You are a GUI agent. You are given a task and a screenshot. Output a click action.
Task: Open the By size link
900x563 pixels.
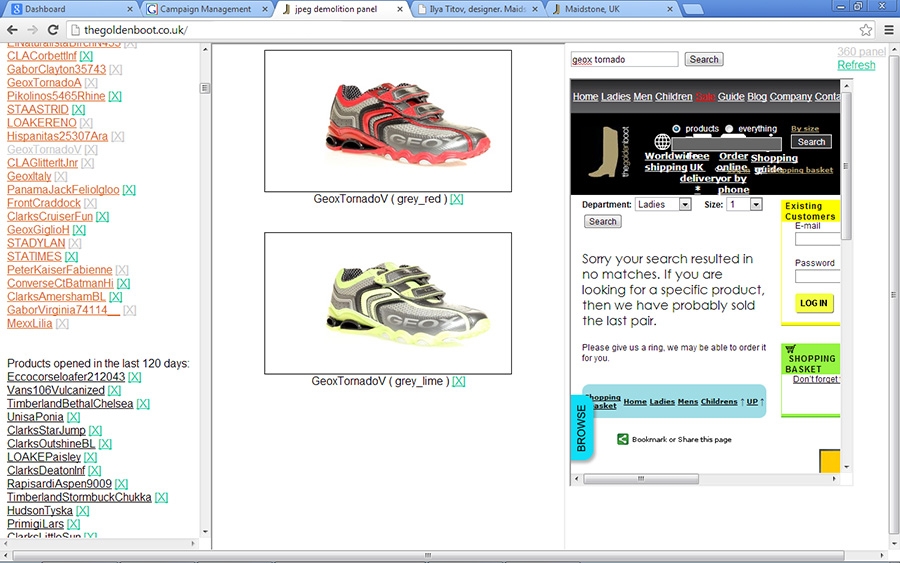pyautogui.click(x=805, y=129)
